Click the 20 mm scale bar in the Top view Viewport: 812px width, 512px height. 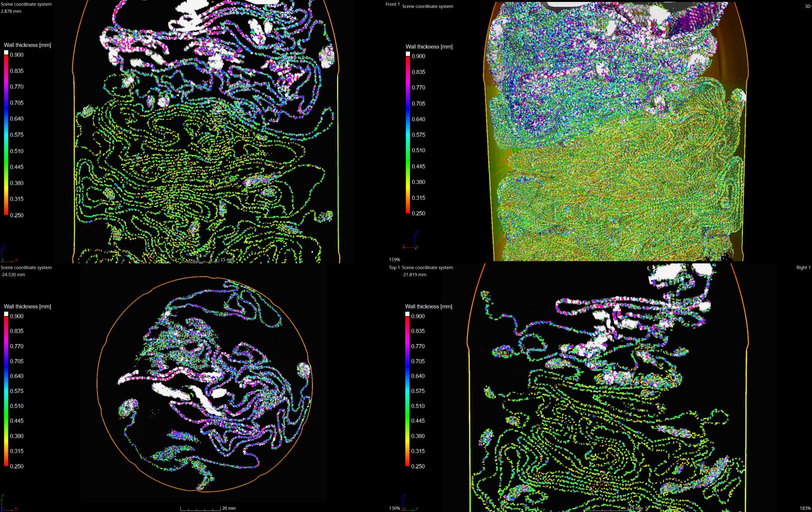[201, 508]
